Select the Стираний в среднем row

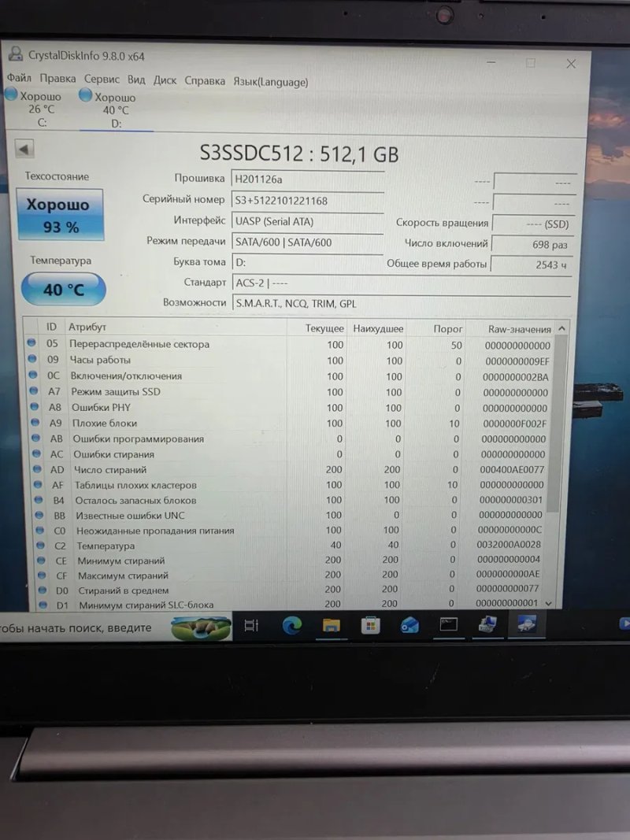point(289,590)
